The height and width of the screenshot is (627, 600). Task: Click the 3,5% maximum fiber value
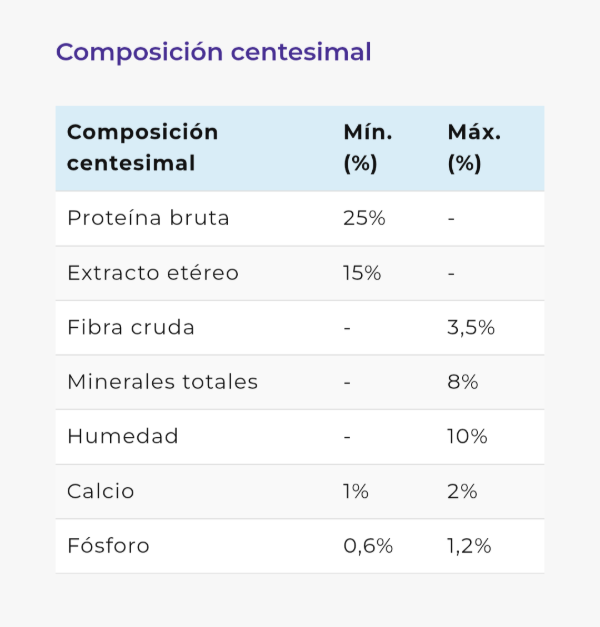[x=471, y=327]
